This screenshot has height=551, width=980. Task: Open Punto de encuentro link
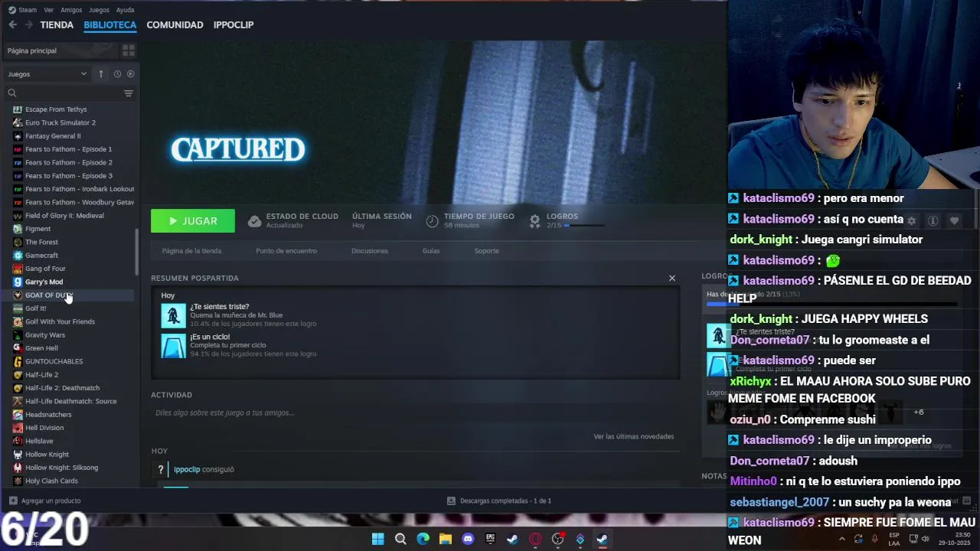click(286, 251)
